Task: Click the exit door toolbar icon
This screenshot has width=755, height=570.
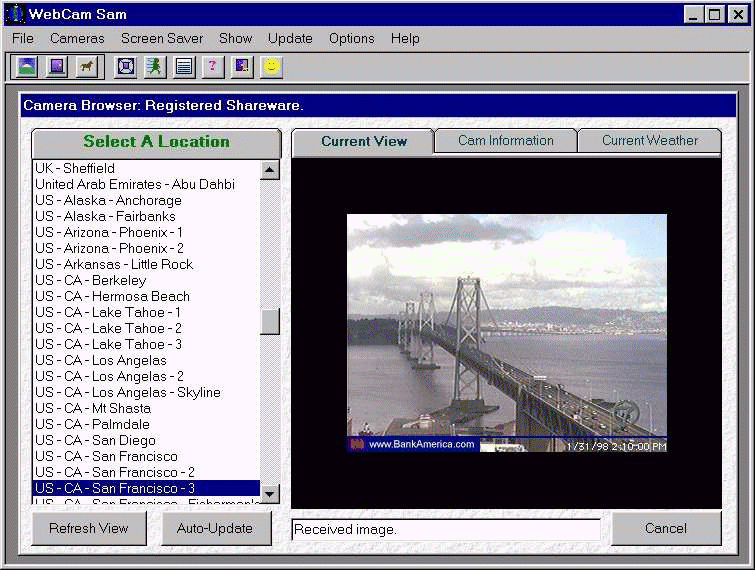Action: tap(241, 67)
